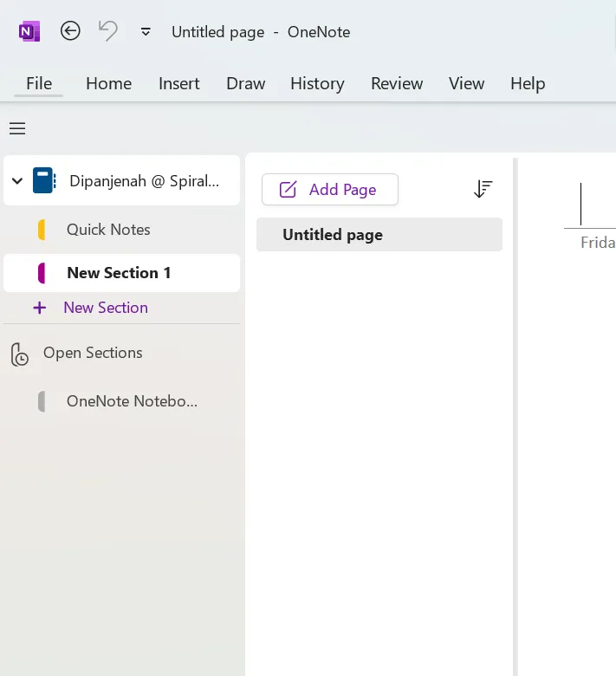
Task: Click the gray OneNote Notebook section tab
Action: (42, 401)
